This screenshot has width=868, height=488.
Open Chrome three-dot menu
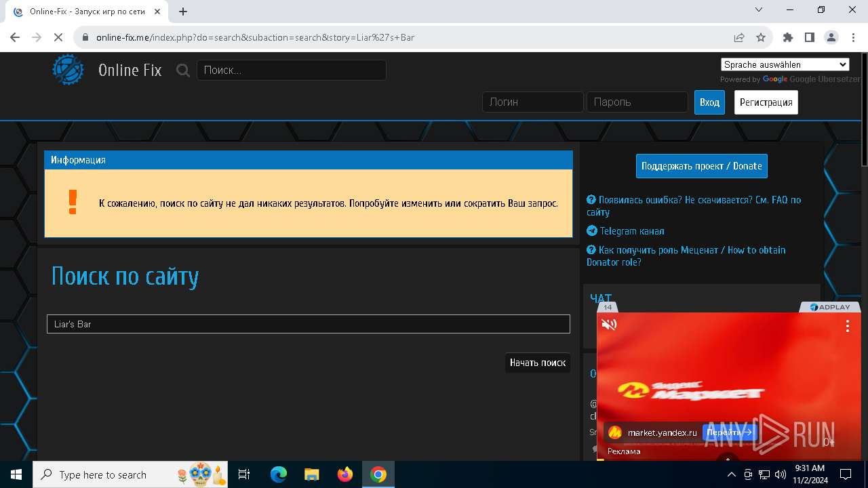pos(852,37)
